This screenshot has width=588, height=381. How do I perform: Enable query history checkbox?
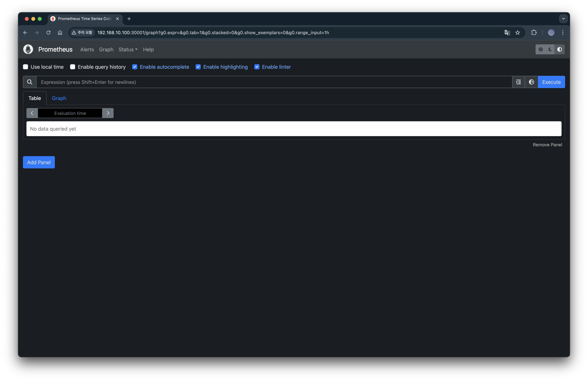pyautogui.click(x=73, y=67)
